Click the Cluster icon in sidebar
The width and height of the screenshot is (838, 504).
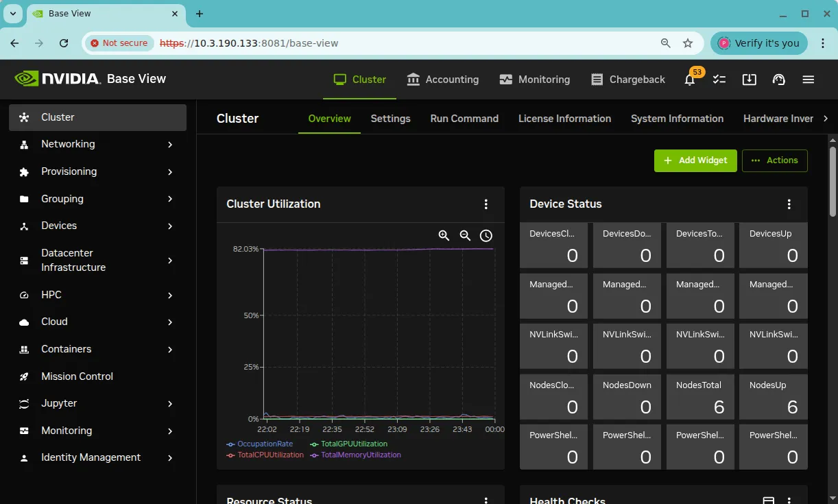coord(25,117)
